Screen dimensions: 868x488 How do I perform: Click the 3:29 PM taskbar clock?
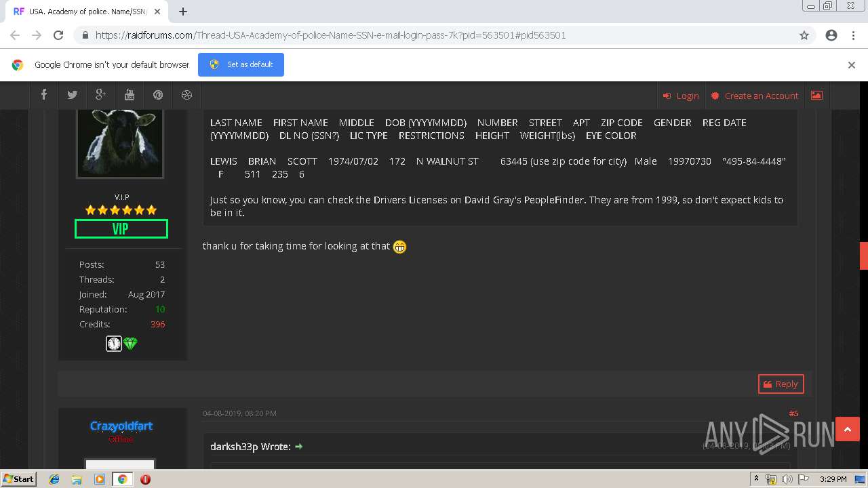point(833,479)
